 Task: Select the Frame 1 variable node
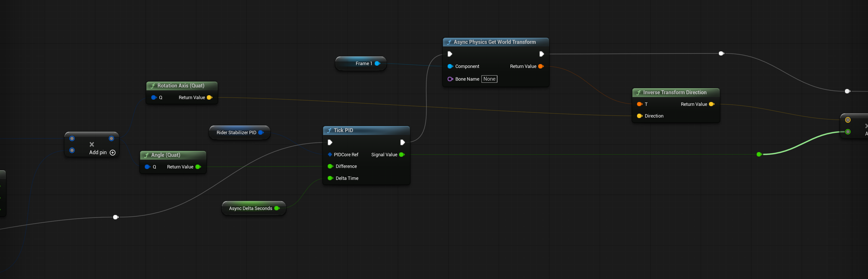pyautogui.click(x=361, y=64)
